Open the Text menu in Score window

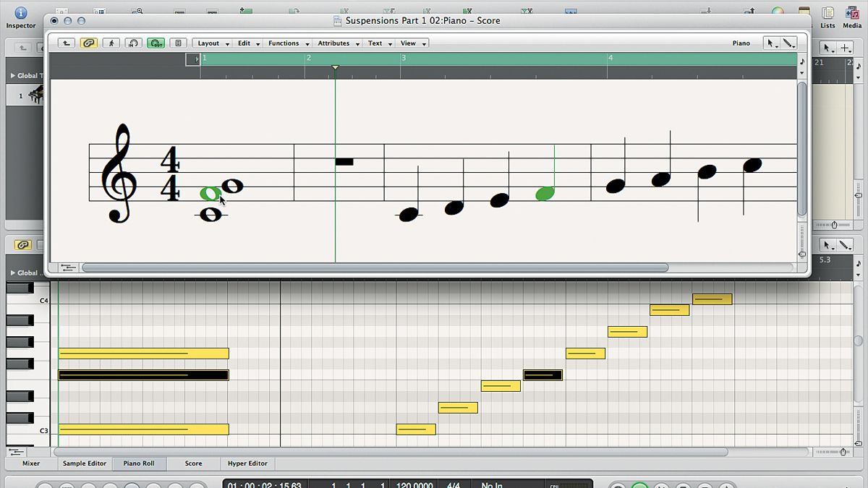(x=379, y=43)
